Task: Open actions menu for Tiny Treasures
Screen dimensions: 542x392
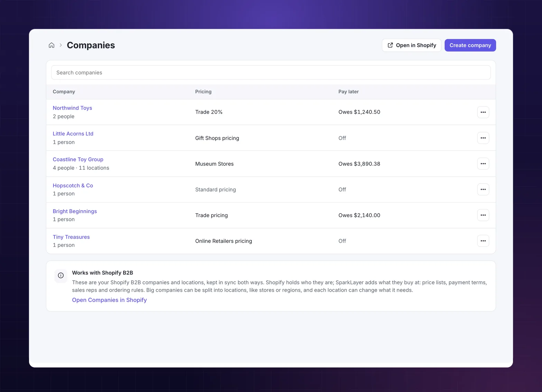Action: point(483,241)
